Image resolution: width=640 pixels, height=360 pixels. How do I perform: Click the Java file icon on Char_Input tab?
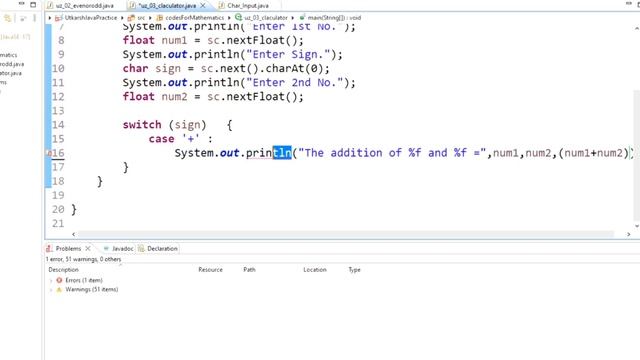point(222,6)
